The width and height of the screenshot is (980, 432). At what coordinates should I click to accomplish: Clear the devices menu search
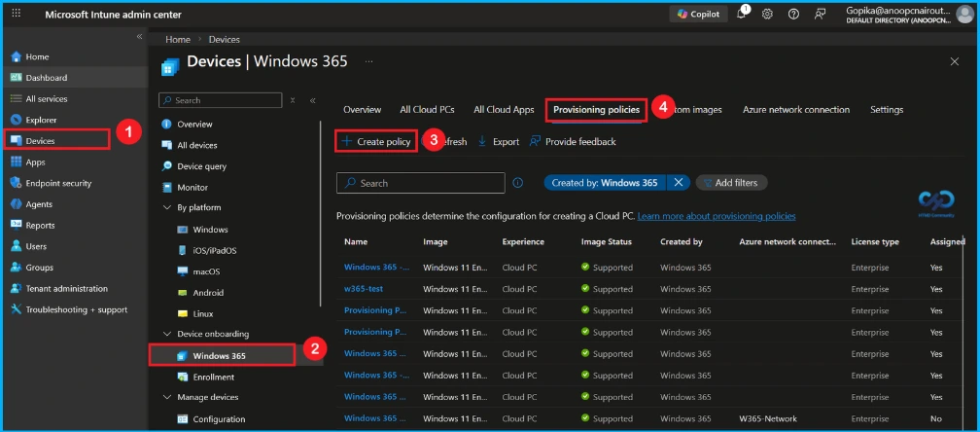(293, 100)
